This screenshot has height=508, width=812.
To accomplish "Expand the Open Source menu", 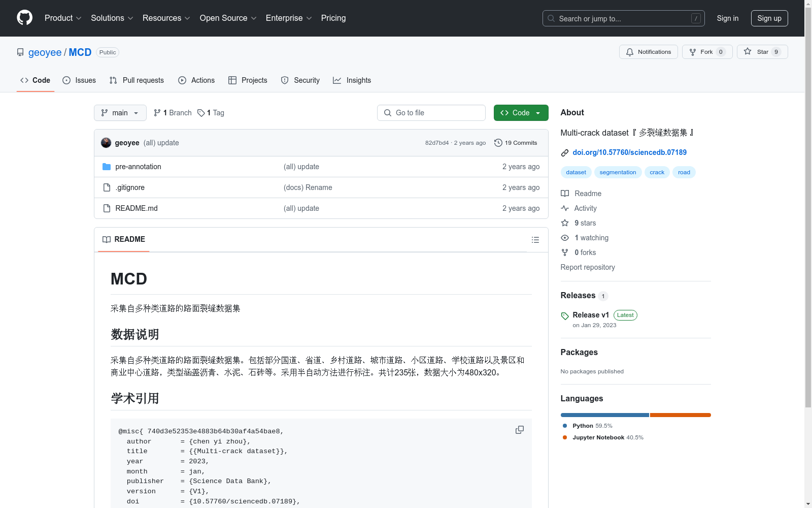I will 228,18.
